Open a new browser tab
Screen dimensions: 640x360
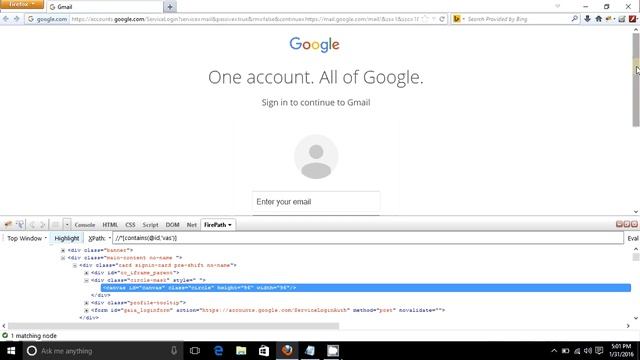170,7
